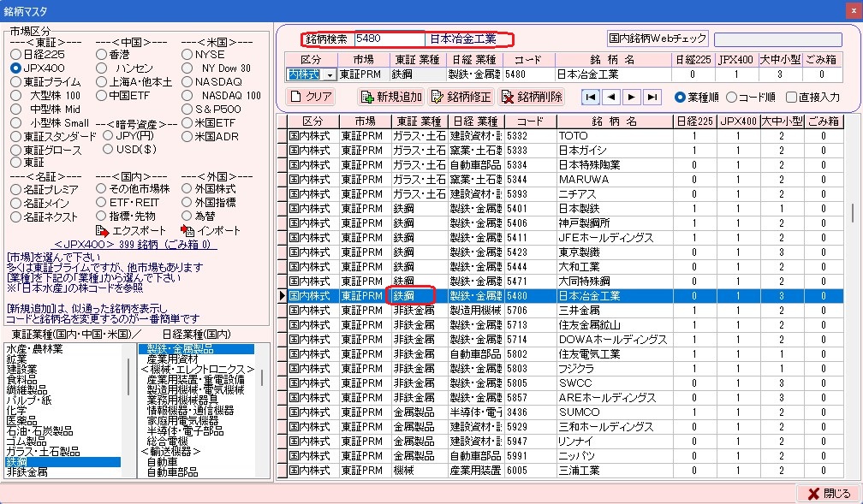Pick 自動車 from the 日経業種 list
The width and height of the screenshot is (863, 504).
click(x=162, y=461)
